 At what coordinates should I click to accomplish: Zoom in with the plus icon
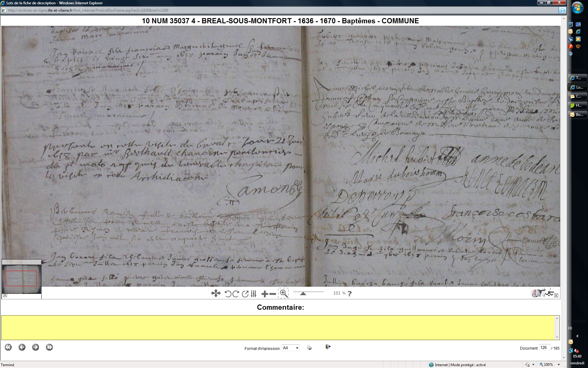click(265, 294)
